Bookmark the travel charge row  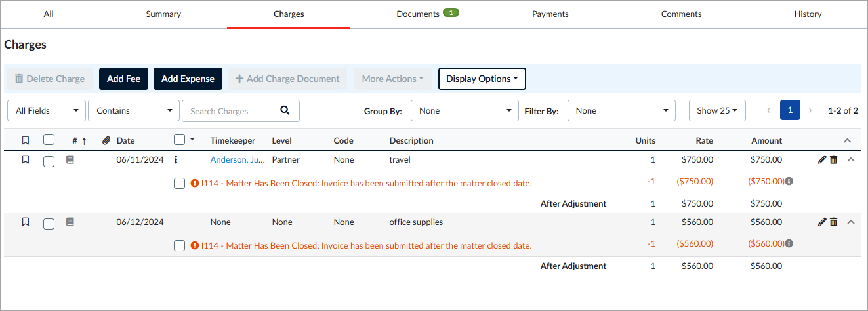26,159
